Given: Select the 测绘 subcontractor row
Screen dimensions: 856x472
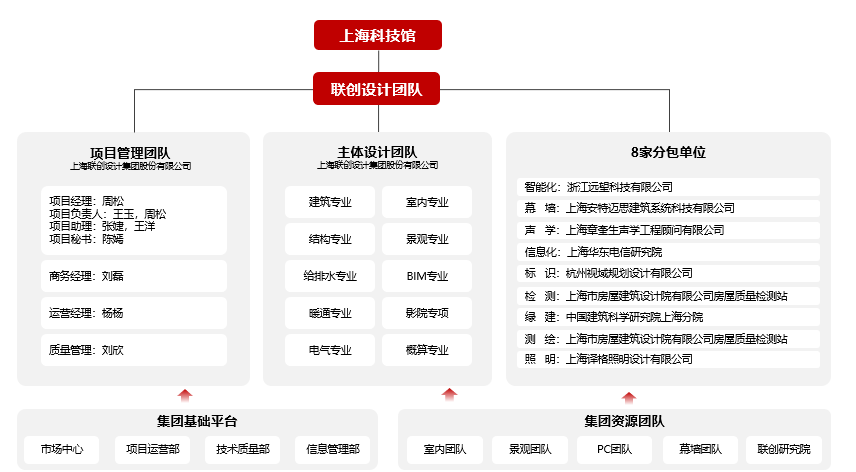Looking at the screenshot, I should tap(668, 339).
